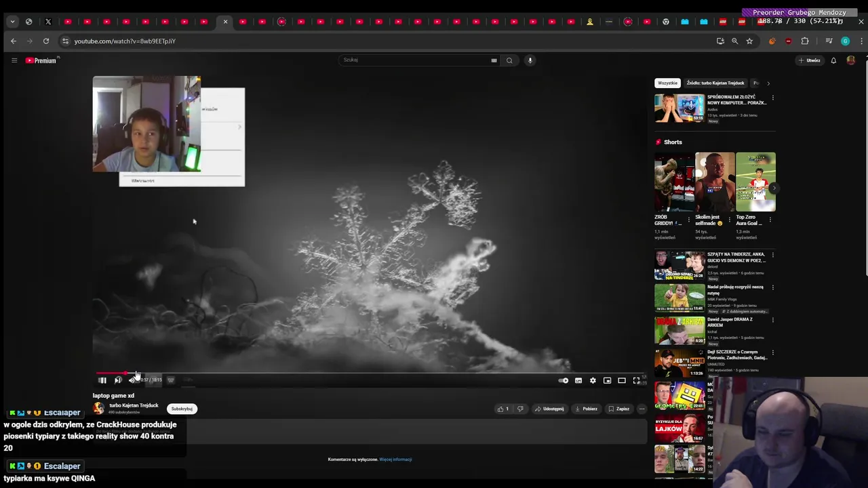
Task: Open the YouTube account avatar menu
Action: (x=851, y=60)
